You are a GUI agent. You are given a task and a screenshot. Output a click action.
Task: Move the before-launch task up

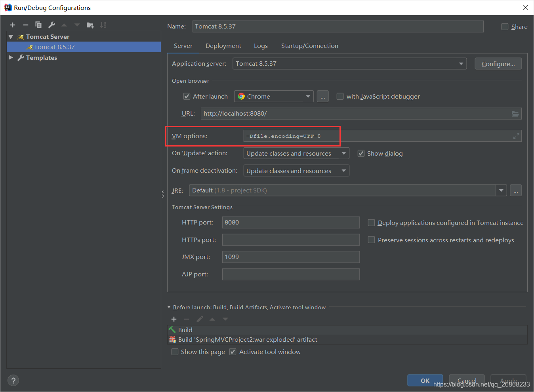[212, 319]
